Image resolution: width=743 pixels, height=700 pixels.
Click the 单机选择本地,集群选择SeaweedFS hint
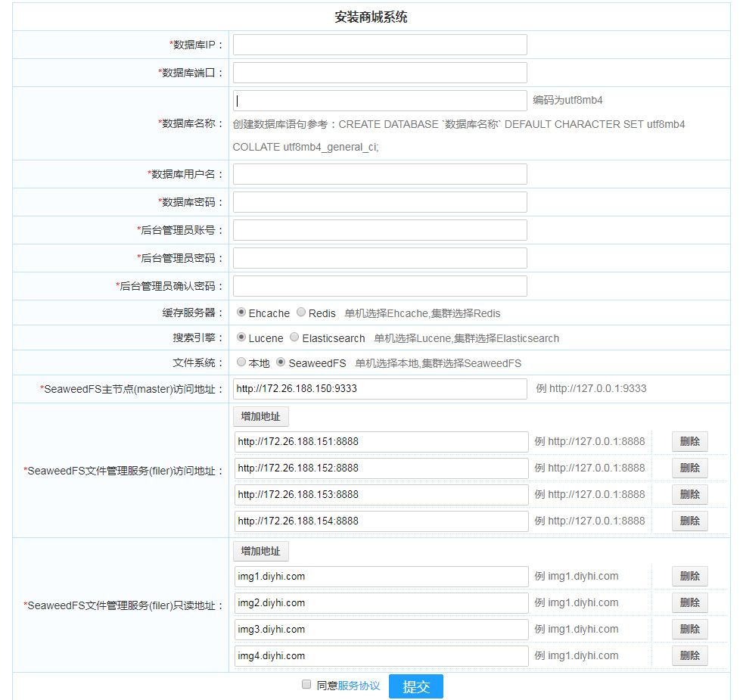coord(438,363)
